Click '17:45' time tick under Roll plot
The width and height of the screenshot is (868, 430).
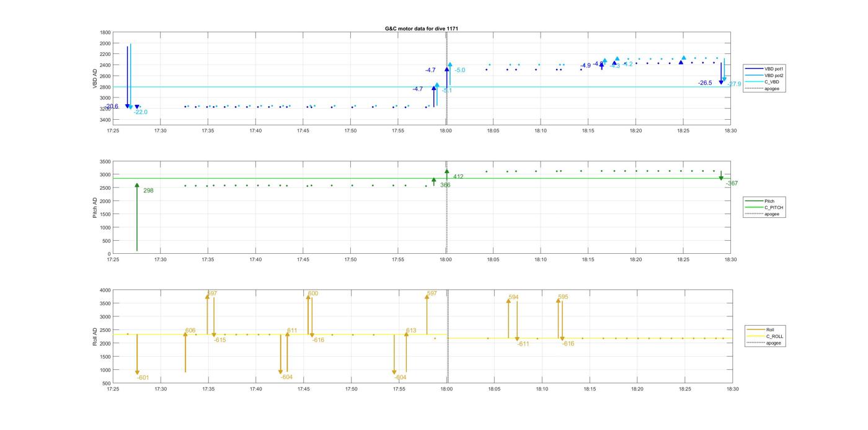pos(303,389)
